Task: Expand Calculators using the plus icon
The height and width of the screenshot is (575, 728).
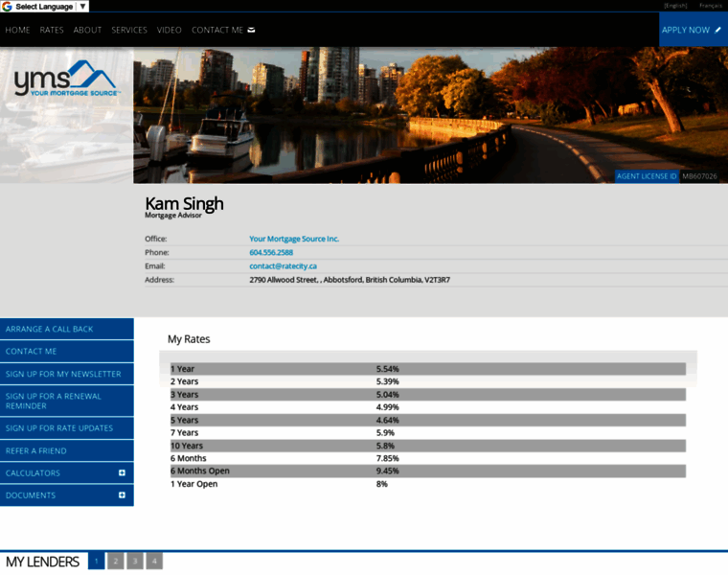Action: 122,472
